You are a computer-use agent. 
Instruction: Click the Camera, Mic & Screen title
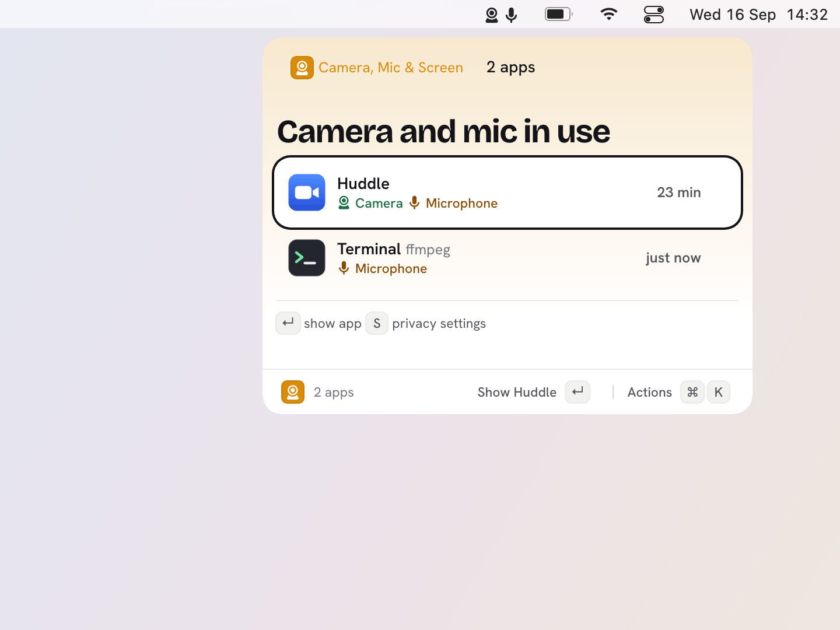391,68
